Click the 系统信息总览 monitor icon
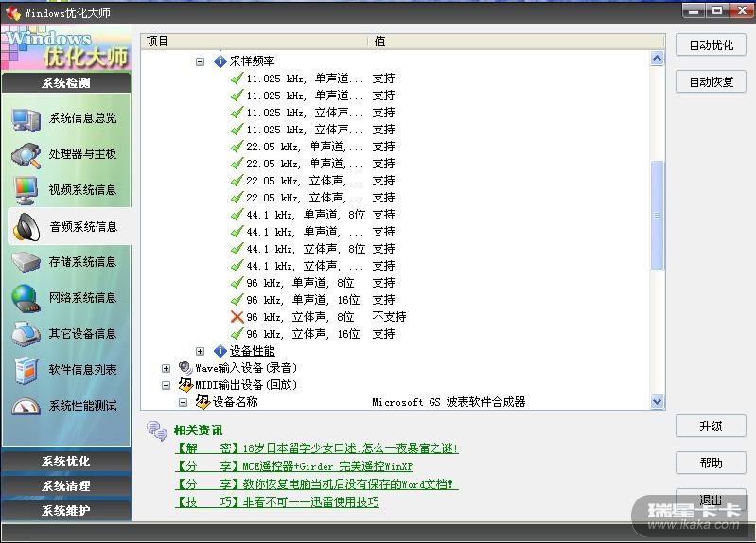Viewport: 756px width, 543px height. (25, 118)
